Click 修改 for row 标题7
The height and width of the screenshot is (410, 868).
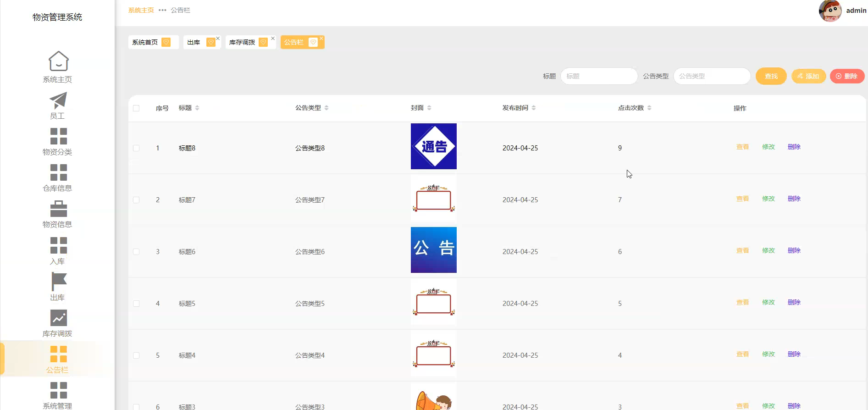click(x=768, y=199)
